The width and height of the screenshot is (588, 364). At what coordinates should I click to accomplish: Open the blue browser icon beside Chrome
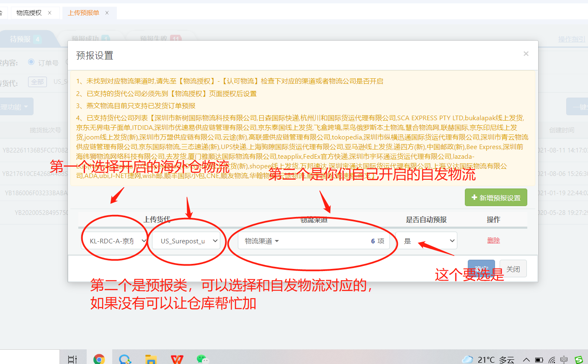125,359
